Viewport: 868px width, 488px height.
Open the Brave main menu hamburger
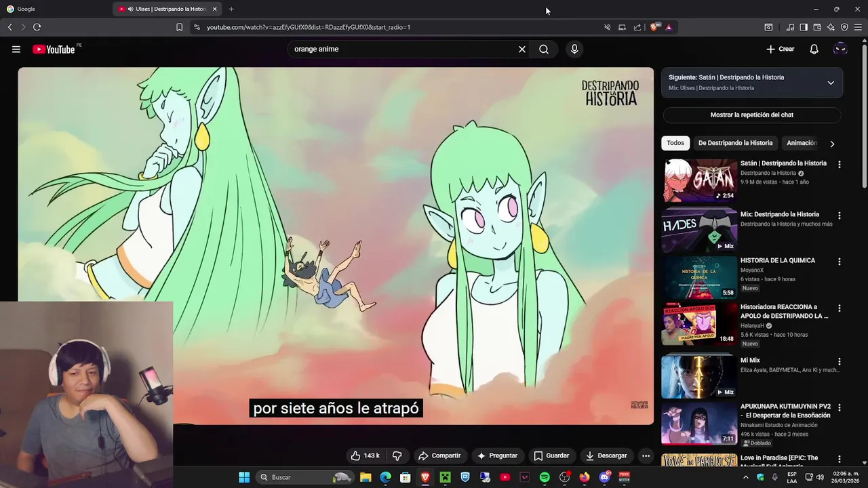tap(858, 27)
